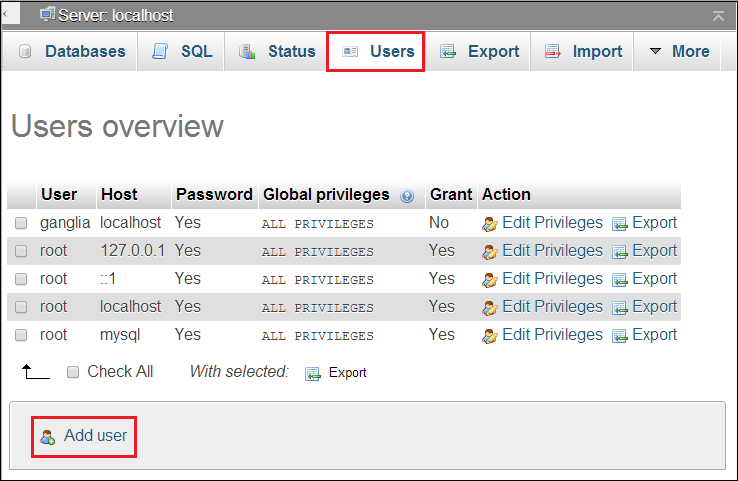
Task: Click Edit Privileges icon for ganglia user
Action: (x=489, y=224)
